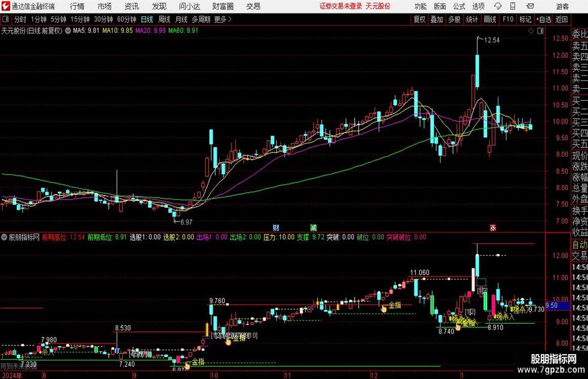Viewport: 588px width, 379px height.
Task: Expand main chart indicator dropdown arrow
Action: pyautogui.click(x=68, y=30)
